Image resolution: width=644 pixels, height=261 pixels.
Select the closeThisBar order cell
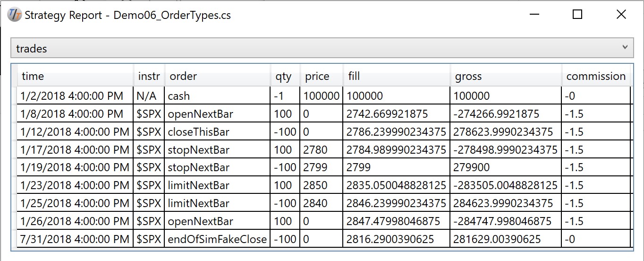(x=218, y=131)
